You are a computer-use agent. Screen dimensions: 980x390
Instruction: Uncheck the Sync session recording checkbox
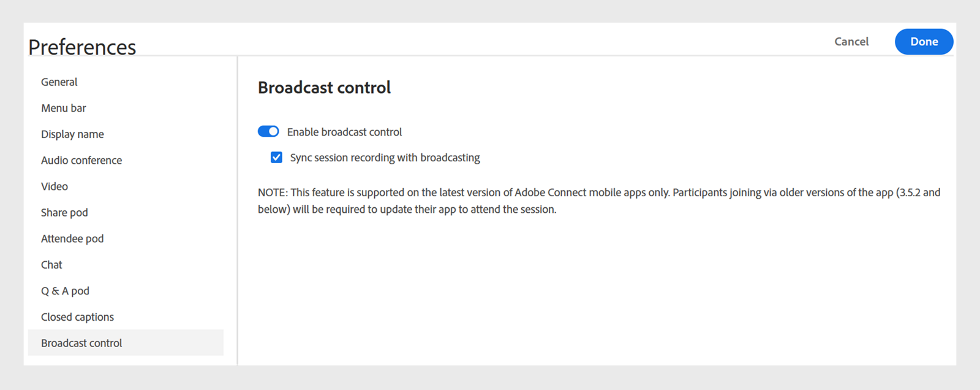click(x=277, y=158)
